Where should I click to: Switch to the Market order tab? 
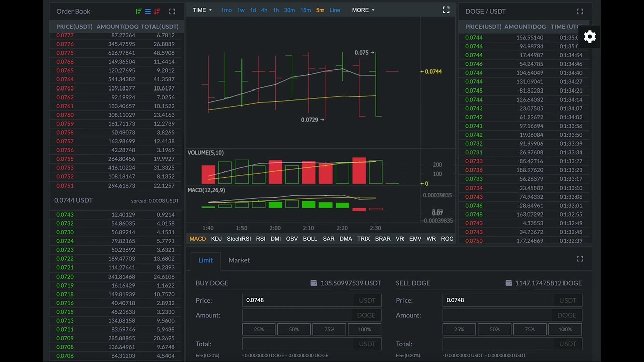point(239,260)
